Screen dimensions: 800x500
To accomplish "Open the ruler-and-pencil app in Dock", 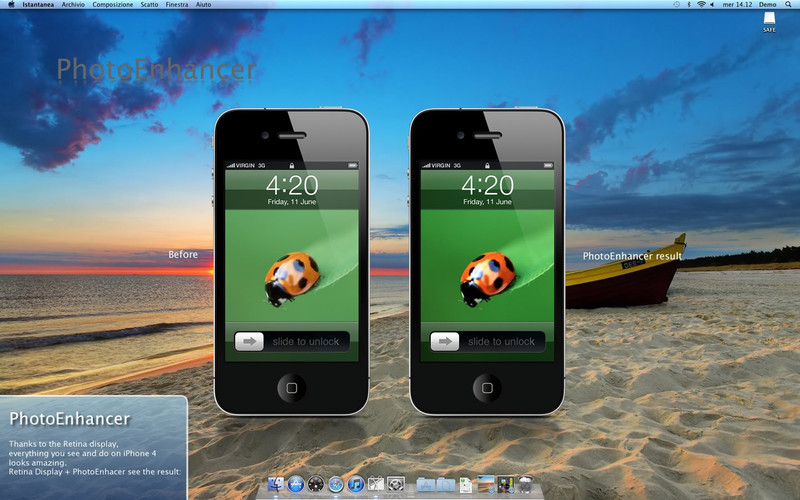I will (376, 484).
